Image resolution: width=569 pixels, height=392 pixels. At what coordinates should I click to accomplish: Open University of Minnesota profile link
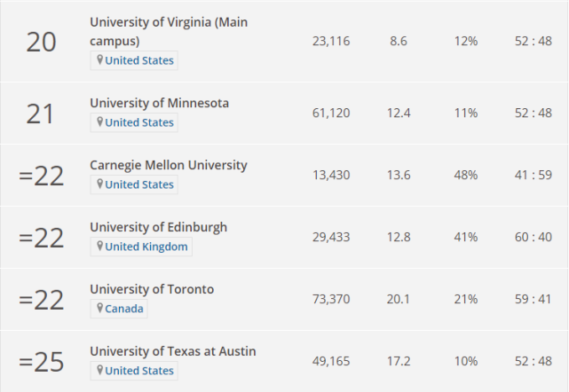159,103
